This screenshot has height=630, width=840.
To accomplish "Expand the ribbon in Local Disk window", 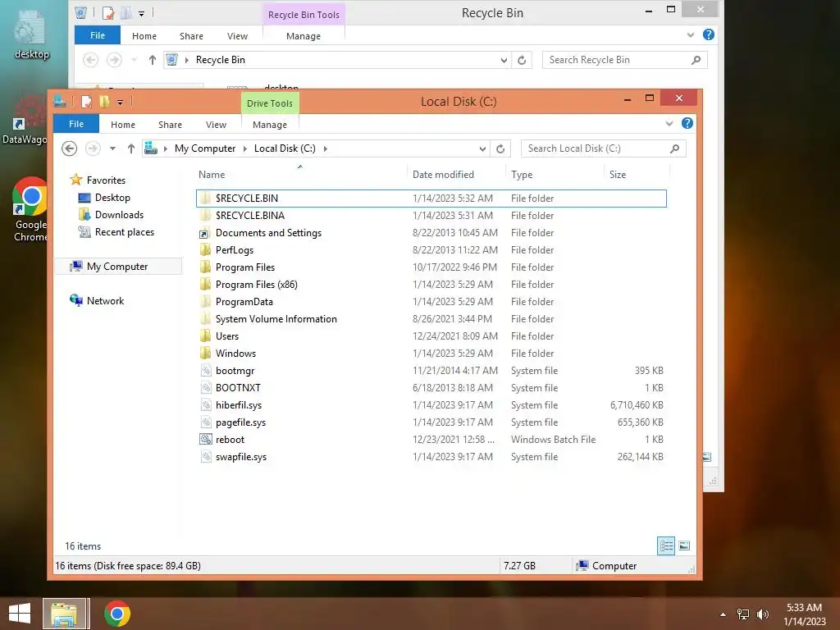I will (669, 124).
